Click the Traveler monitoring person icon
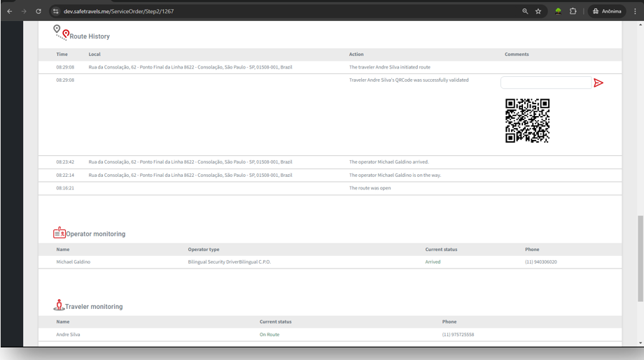Image resolution: width=644 pixels, height=360 pixels. 59,305
